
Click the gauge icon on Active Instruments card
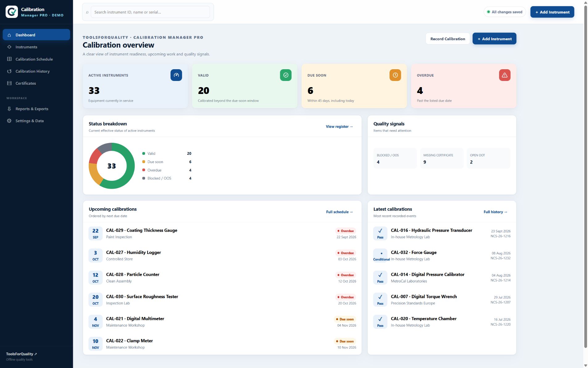[x=176, y=75]
